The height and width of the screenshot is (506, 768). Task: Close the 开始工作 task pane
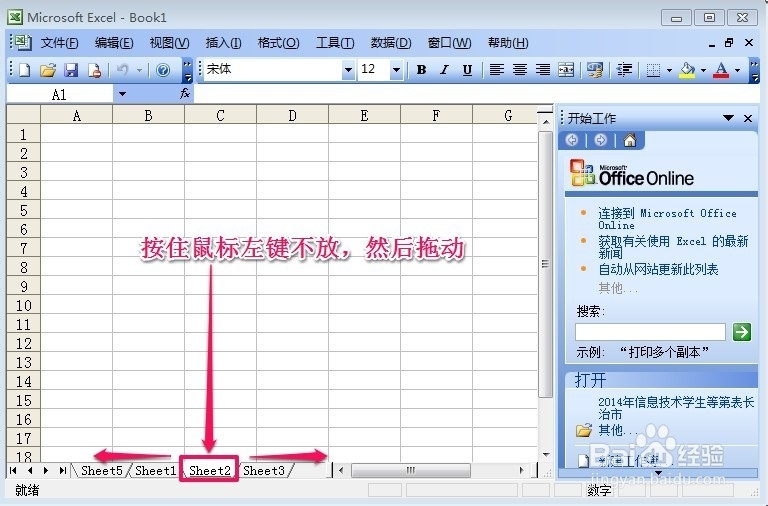748,118
